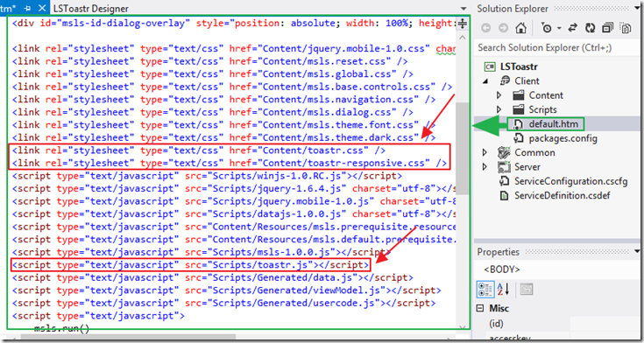Switch to the LSToastr Designer tab
Screen dimensions: 644x343
(x=91, y=8)
